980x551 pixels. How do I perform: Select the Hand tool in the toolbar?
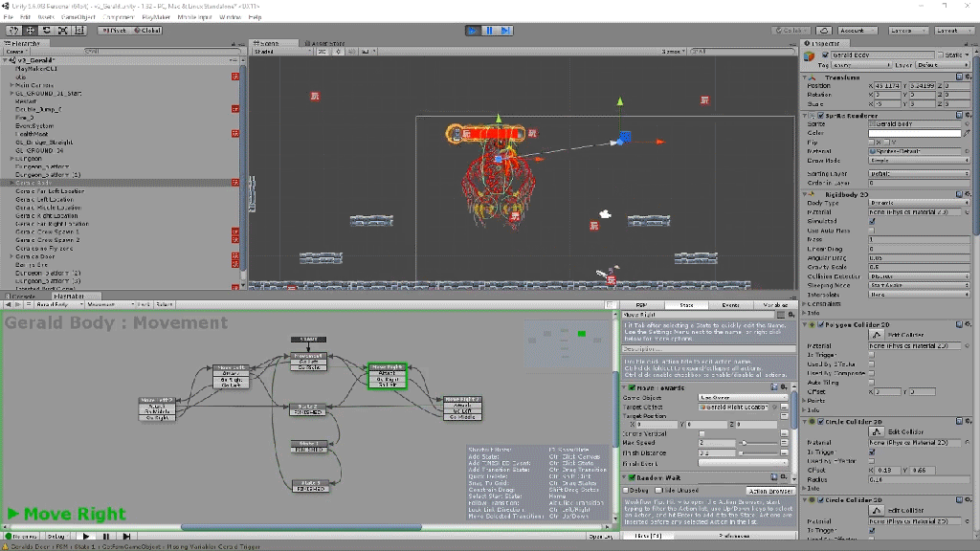coord(13,30)
